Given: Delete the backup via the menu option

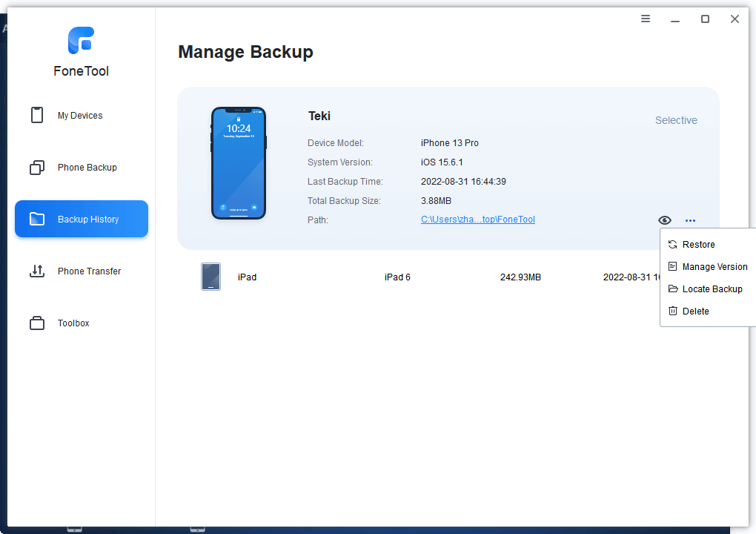Looking at the screenshot, I should pyautogui.click(x=695, y=311).
